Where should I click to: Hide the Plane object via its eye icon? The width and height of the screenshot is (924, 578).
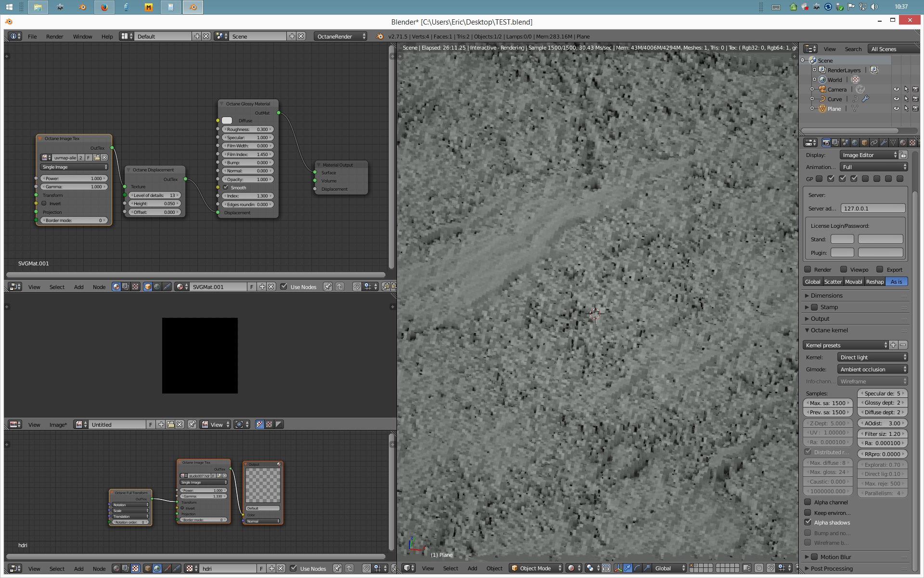[896, 108]
